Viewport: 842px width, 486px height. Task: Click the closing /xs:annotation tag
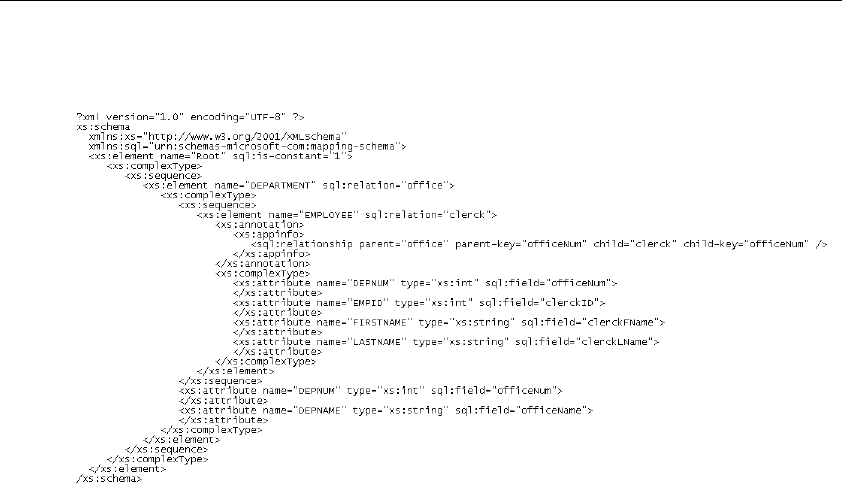pos(263,264)
